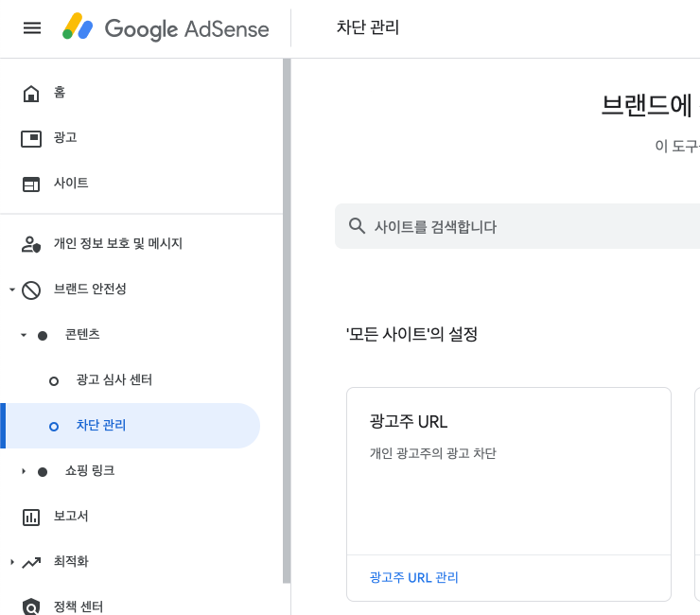Open the hamburger main menu
This screenshot has height=615, width=700.
point(32,28)
